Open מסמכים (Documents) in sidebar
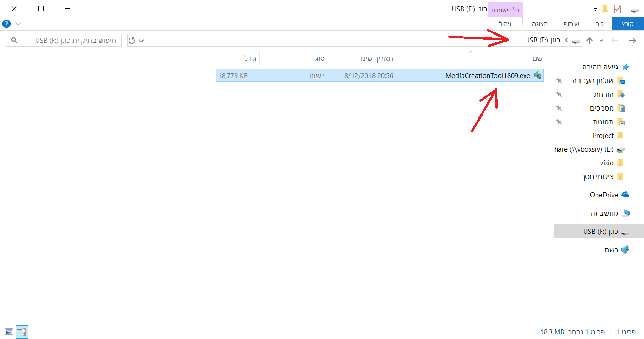Image resolution: width=644 pixels, height=339 pixels. tap(602, 108)
